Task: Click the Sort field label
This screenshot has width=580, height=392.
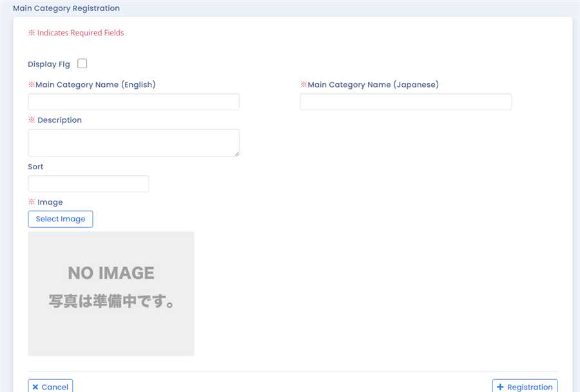Action: coord(35,167)
